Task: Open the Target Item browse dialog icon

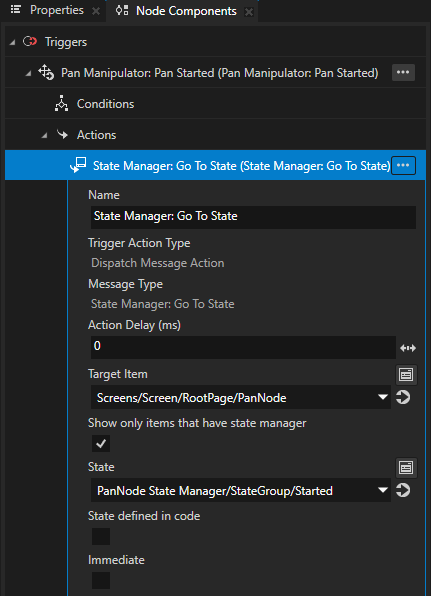Action: click(406, 375)
